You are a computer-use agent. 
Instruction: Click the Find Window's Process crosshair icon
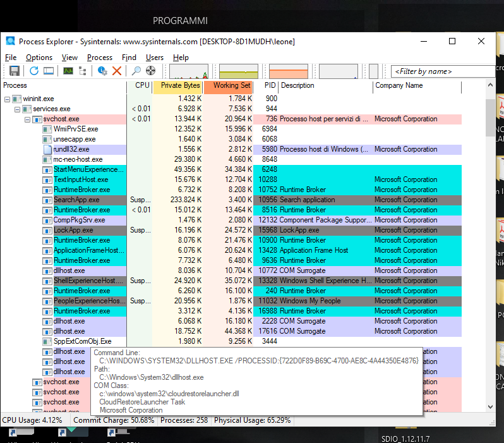[x=150, y=71]
